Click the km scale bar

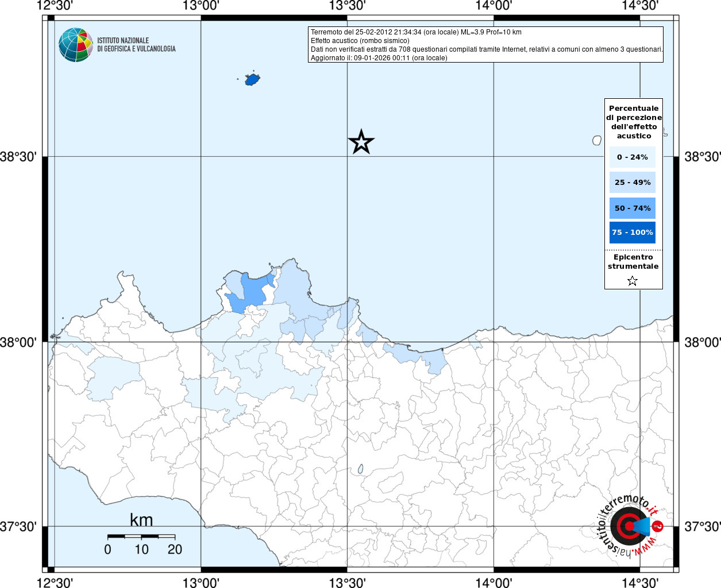point(141,536)
